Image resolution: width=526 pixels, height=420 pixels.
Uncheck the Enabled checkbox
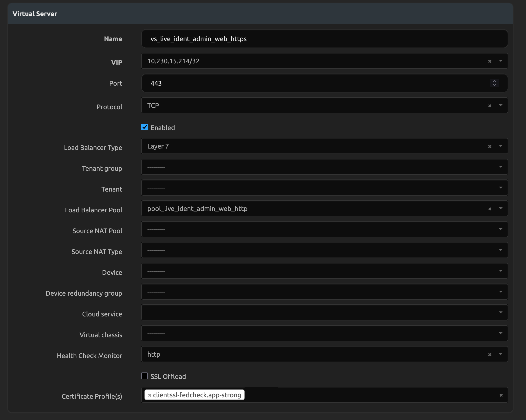(x=145, y=127)
